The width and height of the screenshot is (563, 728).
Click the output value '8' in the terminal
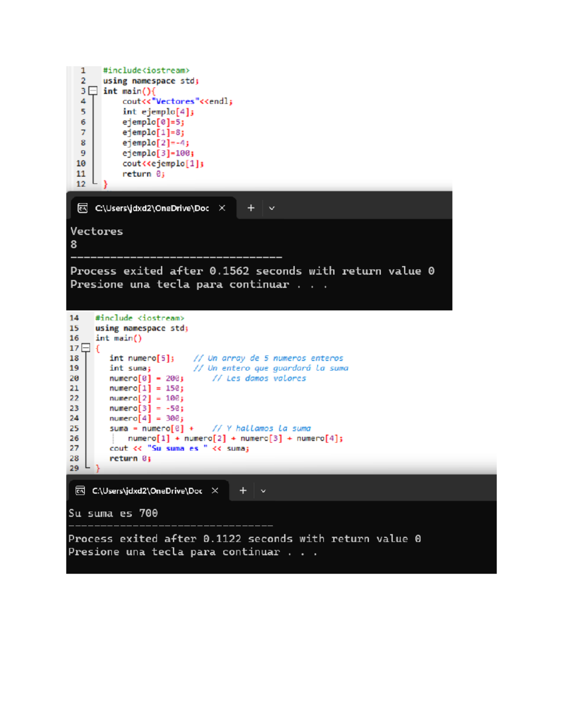pos(74,244)
